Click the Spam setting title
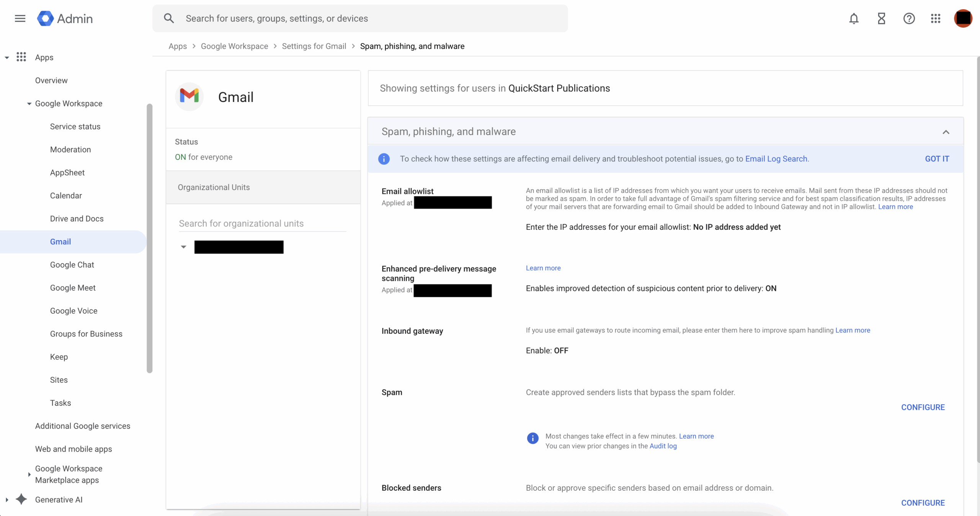Image resolution: width=980 pixels, height=516 pixels. click(392, 392)
